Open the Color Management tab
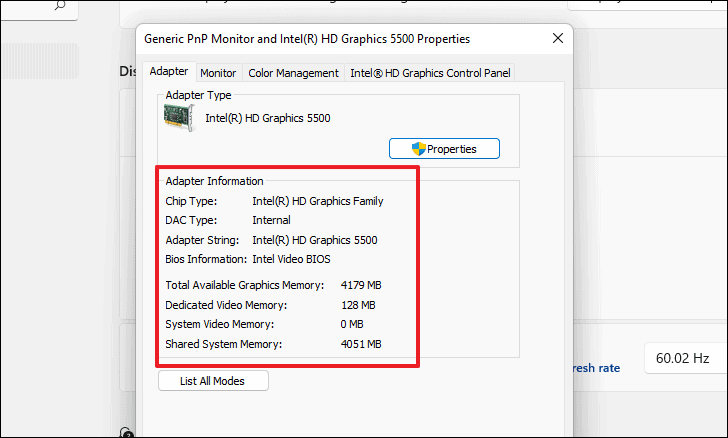728x438 pixels. coord(293,73)
